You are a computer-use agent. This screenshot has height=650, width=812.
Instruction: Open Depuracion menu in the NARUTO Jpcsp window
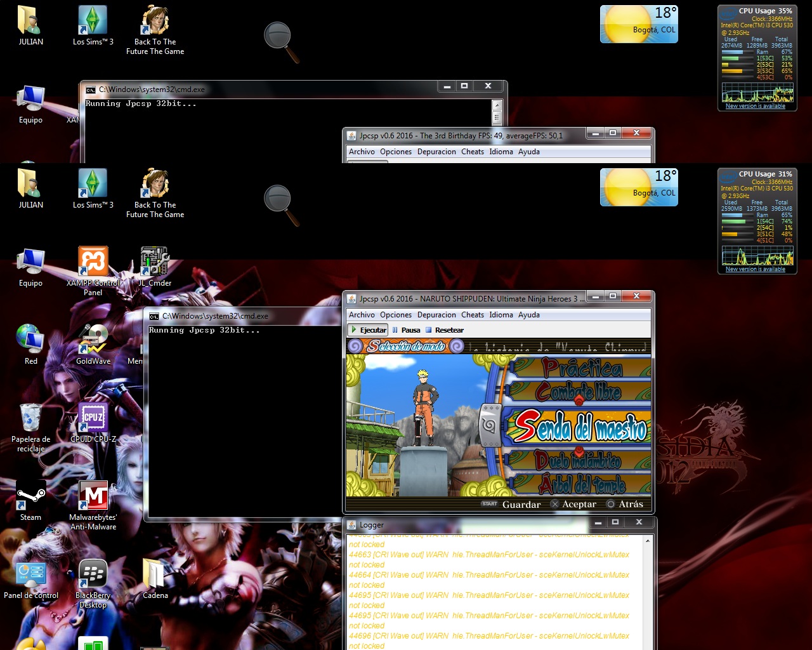(x=436, y=315)
